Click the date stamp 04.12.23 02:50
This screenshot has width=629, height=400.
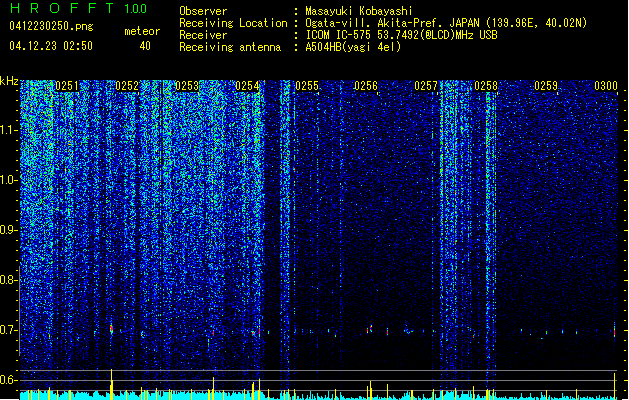pos(51,46)
